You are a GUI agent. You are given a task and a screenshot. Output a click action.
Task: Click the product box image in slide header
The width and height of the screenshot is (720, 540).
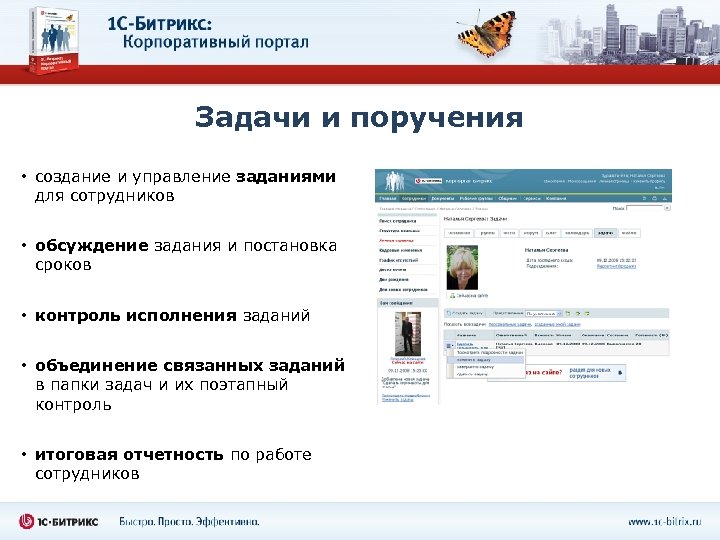54,40
